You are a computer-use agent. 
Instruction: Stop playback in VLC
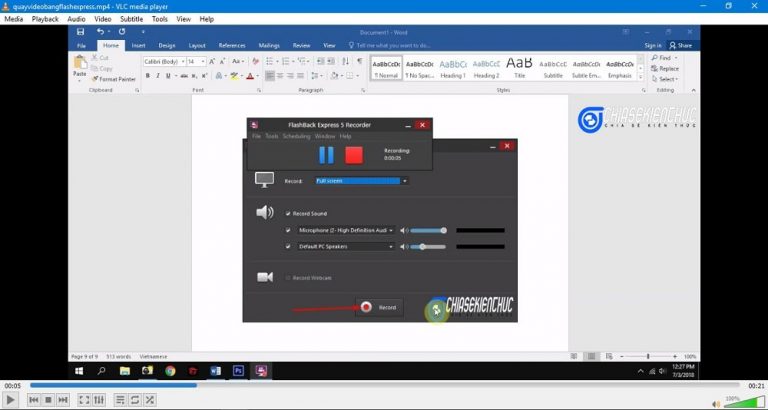tap(48, 400)
